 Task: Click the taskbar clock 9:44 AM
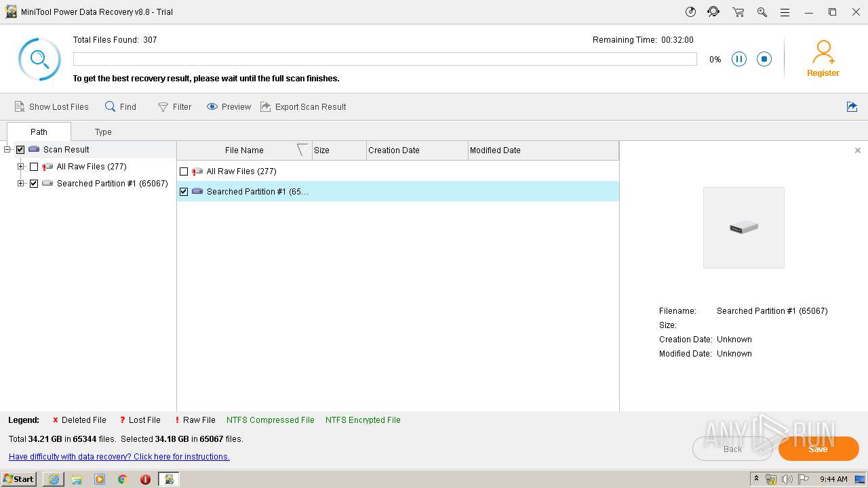point(833,479)
